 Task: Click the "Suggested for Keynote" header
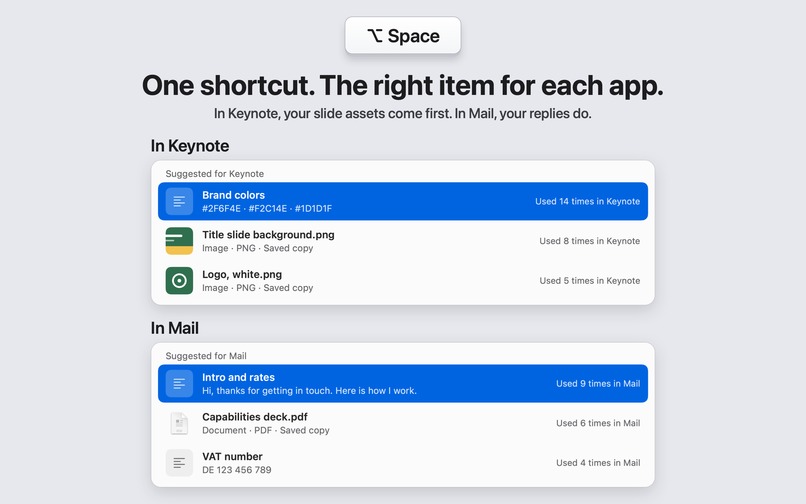[x=214, y=174]
